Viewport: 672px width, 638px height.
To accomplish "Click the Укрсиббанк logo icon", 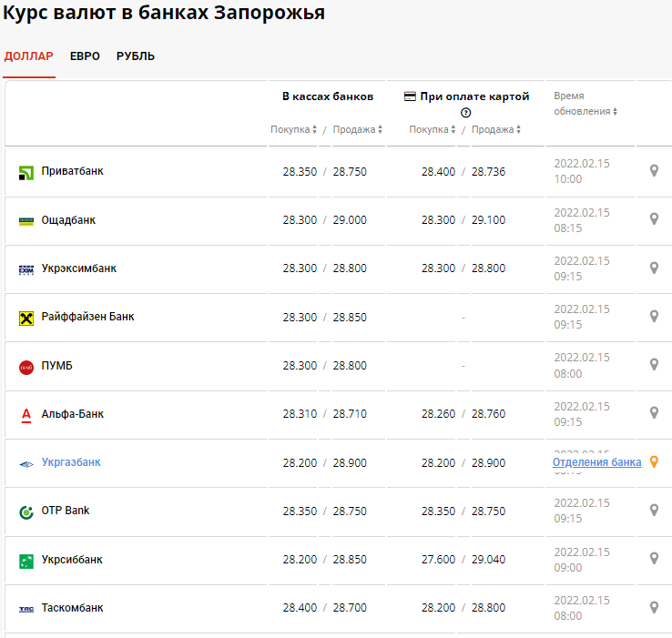I will (x=26, y=561).
